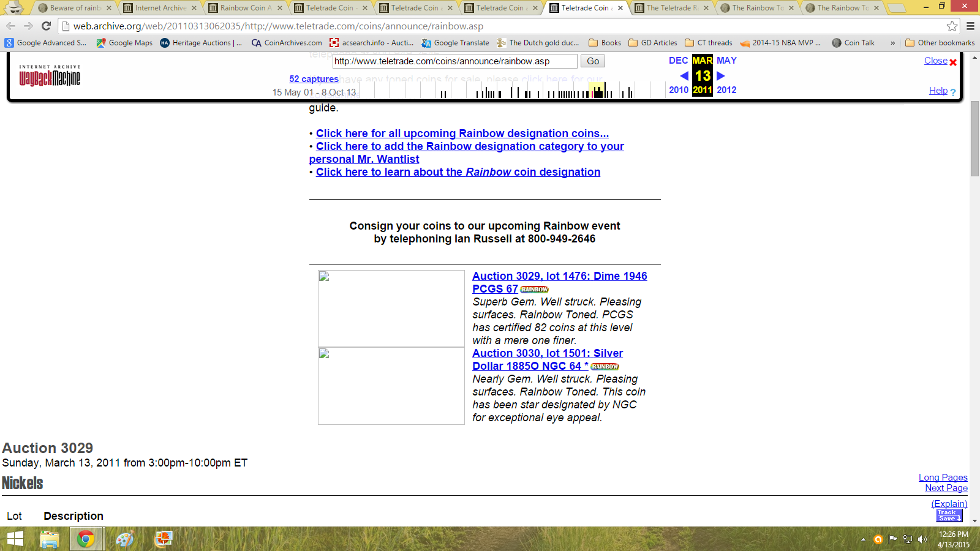The image size is (980, 551).
Task: Open the 52 captures link
Action: tap(314, 79)
